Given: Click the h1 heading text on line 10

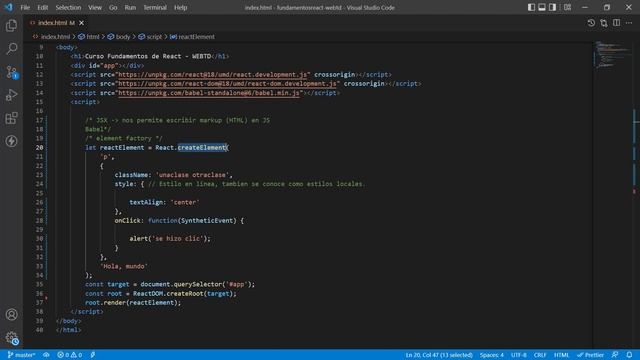Looking at the screenshot, I should [148, 56].
